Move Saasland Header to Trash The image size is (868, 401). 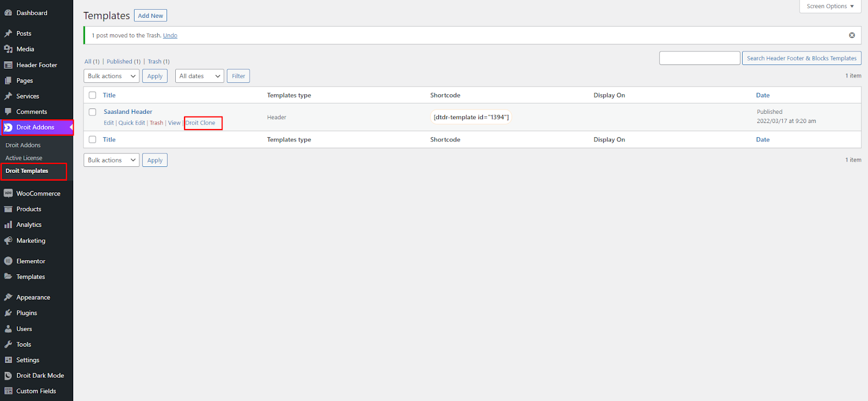[156, 123]
